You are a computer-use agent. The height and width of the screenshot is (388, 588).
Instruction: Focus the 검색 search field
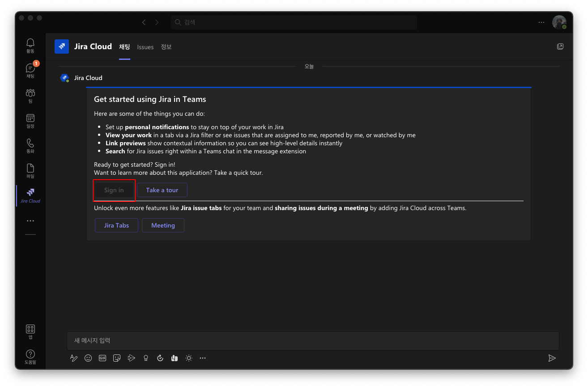[294, 22]
